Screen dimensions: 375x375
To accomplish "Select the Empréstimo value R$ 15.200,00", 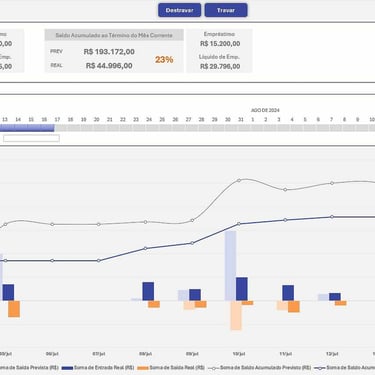I will (220, 44).
